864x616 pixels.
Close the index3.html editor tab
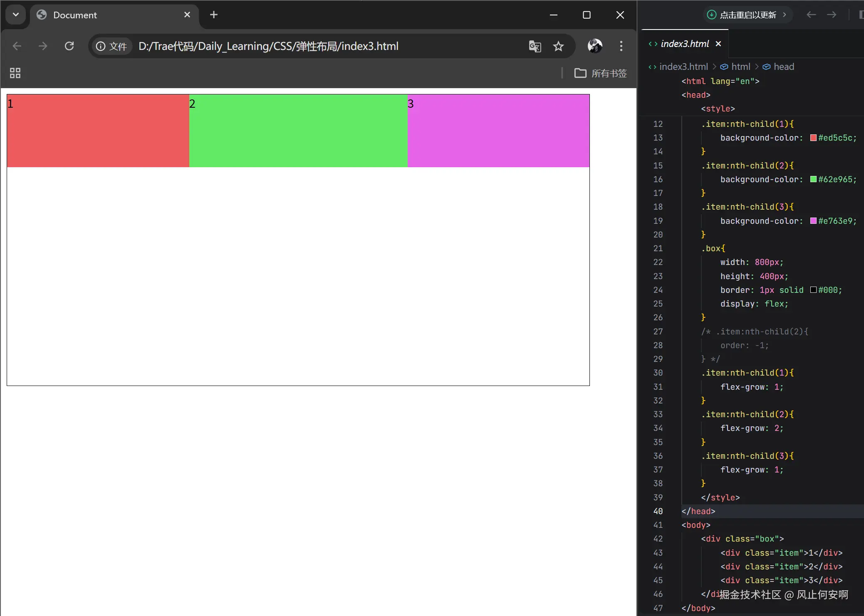718,44
